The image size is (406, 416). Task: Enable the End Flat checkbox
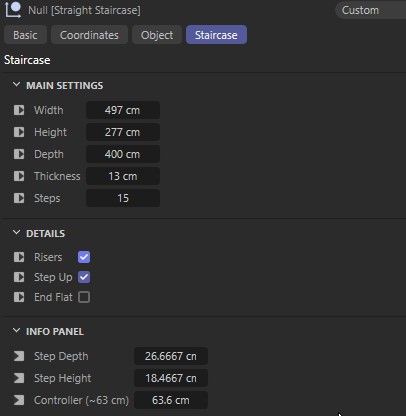(x=84, y=297)
